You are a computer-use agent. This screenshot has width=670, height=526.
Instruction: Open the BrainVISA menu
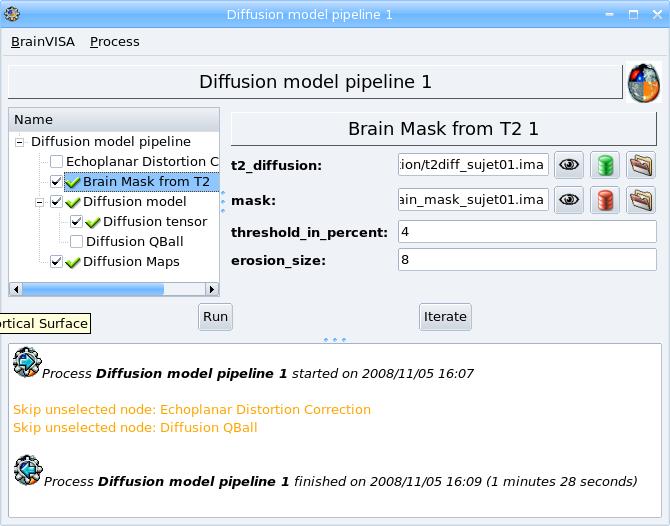[x=43, y=41]
